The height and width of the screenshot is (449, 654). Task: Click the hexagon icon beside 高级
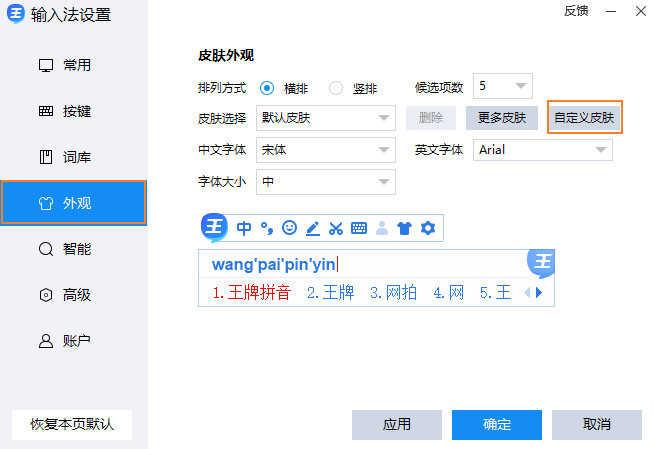click(x=46, y=295)
